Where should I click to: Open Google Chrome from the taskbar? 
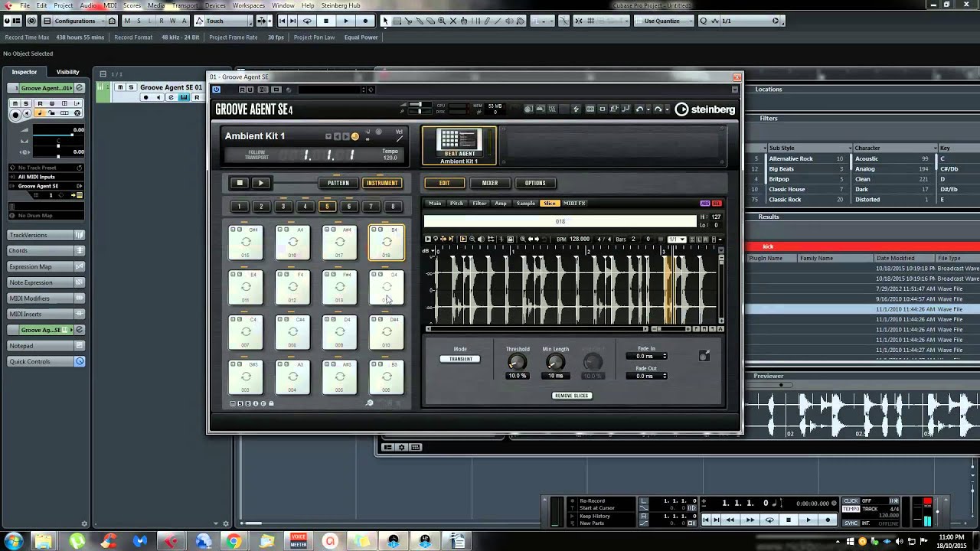[x=234, y=541]
